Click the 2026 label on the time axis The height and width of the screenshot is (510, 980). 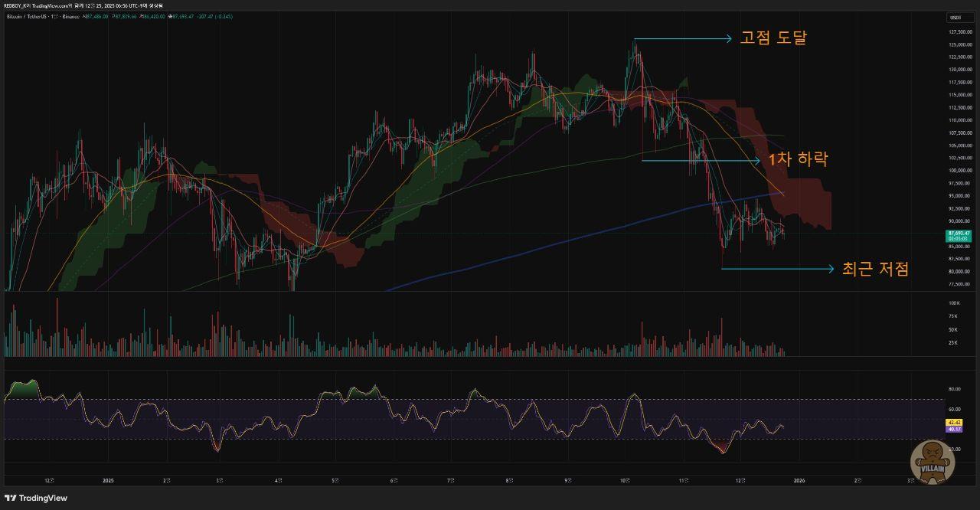[799, 481]
